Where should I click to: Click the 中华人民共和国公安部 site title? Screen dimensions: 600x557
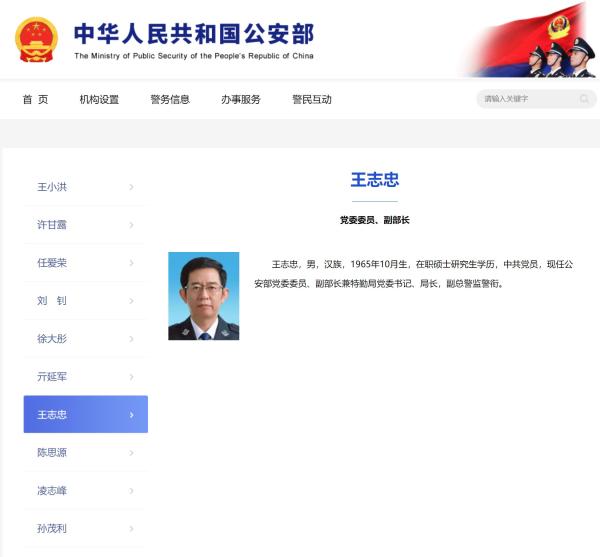coord(194,34)
